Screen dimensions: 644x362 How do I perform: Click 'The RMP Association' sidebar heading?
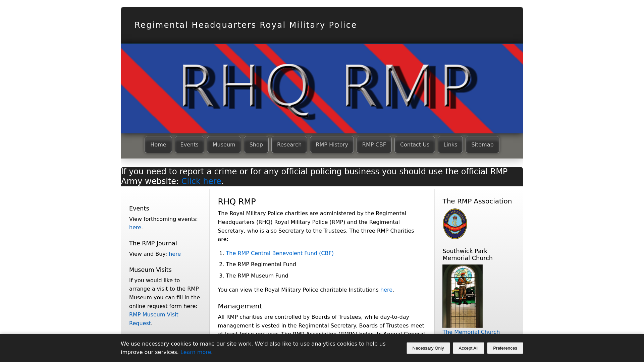[477, 201]
